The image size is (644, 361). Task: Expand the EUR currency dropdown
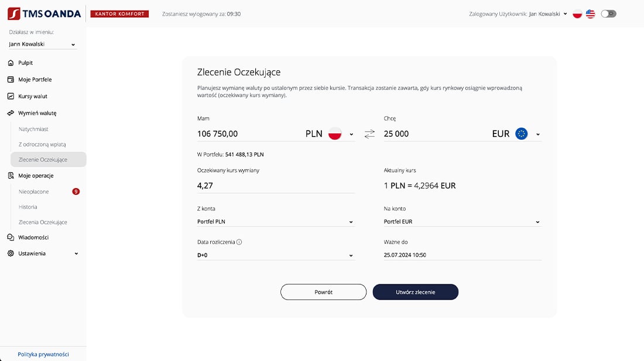coord(537,135)
